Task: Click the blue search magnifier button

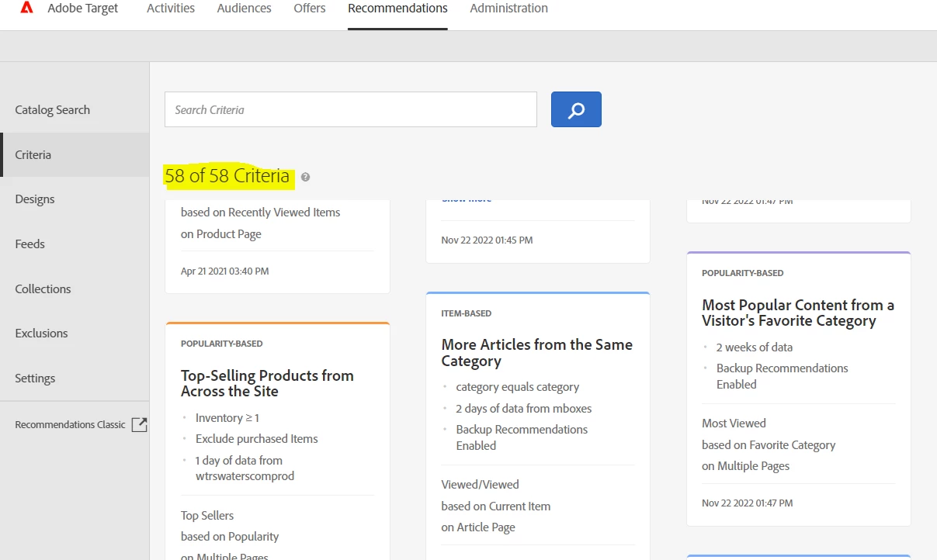Action: (576, 109)
